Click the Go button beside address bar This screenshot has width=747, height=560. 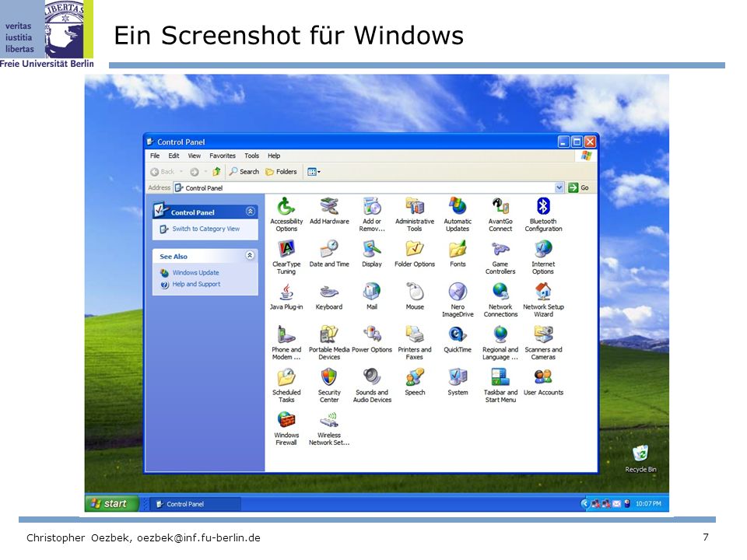(578, 187)
